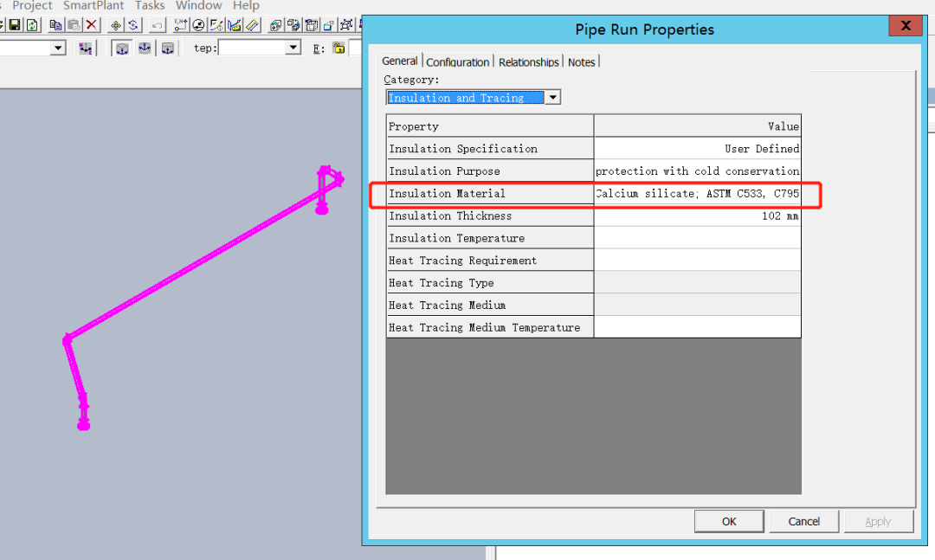The image size is (935, 560).
Task: Click the Undo arrow icon
Action: pyautogui.click(x=158, y=25)
